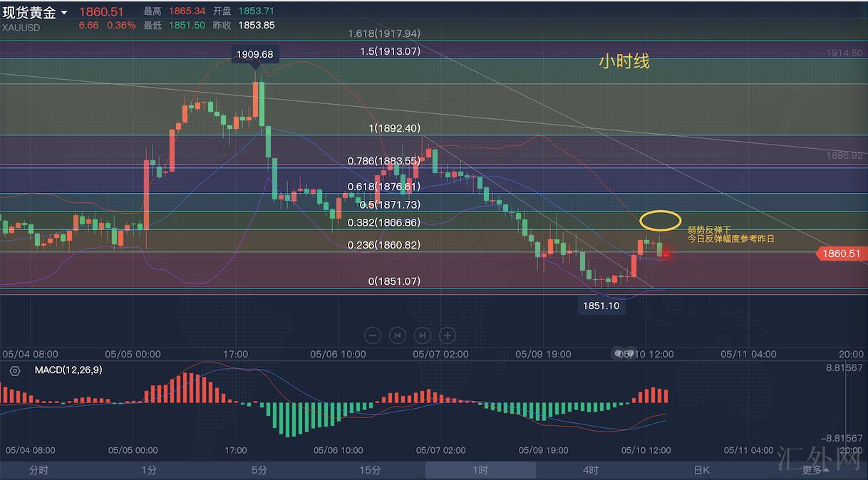Jump to previous candles with skip-back icon
Viewport: 868px width, 480px height.
398,335
